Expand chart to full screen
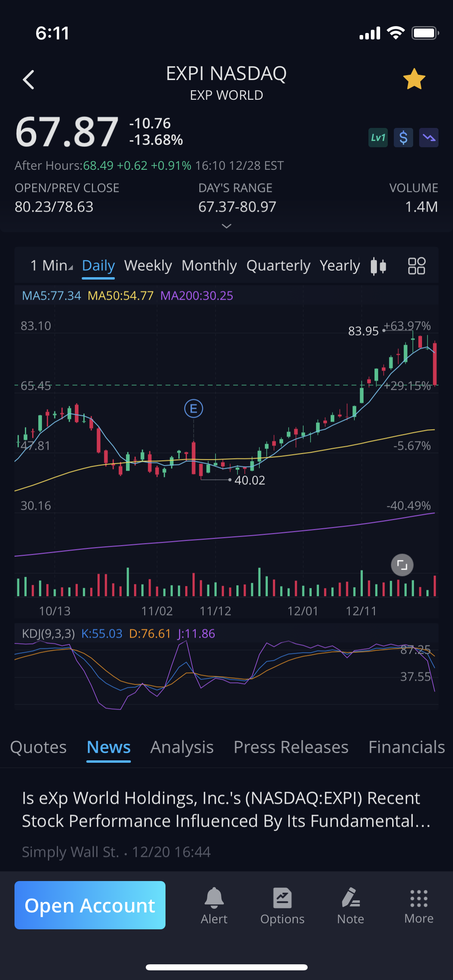 coord(402,565)
